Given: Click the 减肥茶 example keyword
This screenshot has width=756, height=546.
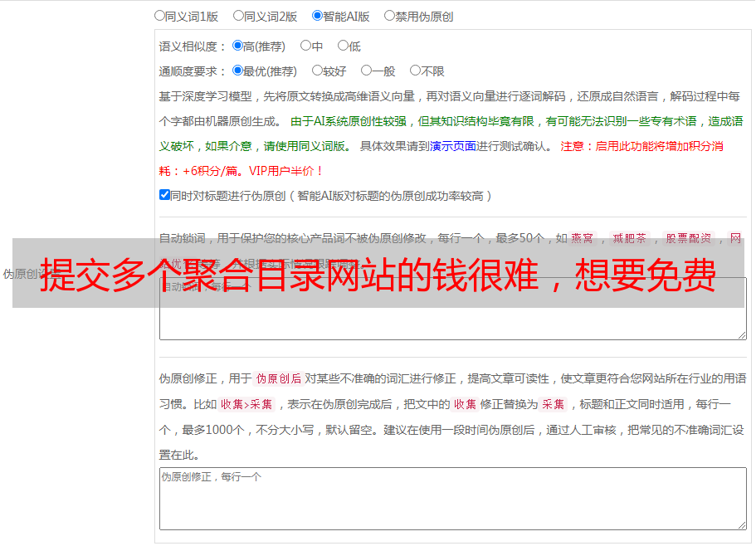Looking at the screenshot, I should point(629,238).
